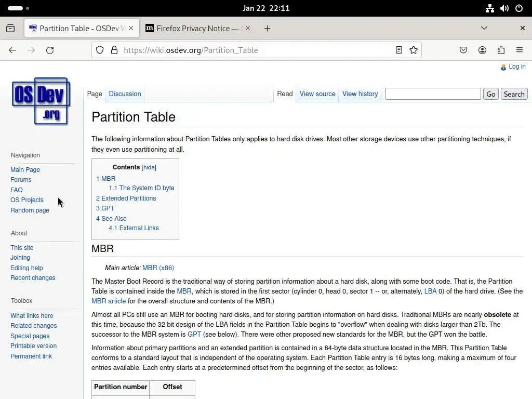Viewport: 532px width, 399px height.
Task: Open the extensions puzzle icon
Action: click(501, 50)
